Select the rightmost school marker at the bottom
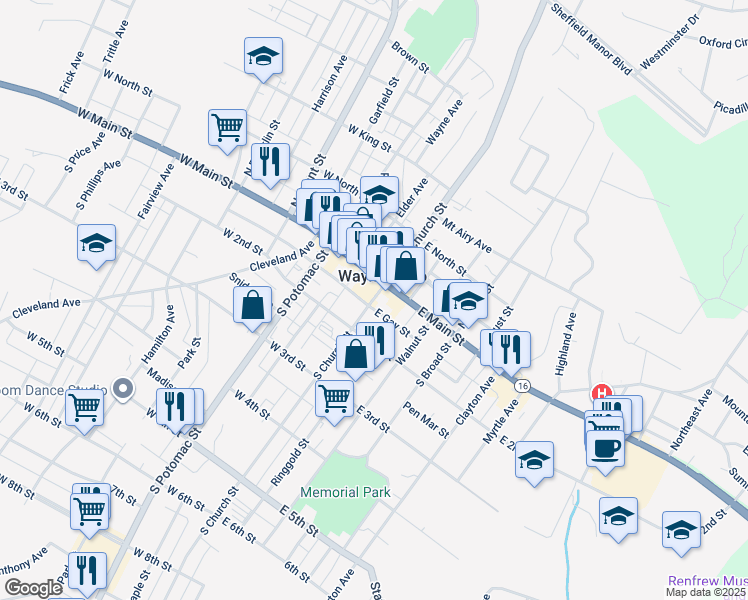This screenshot has height=600, width=748. [x=681, y=529]
